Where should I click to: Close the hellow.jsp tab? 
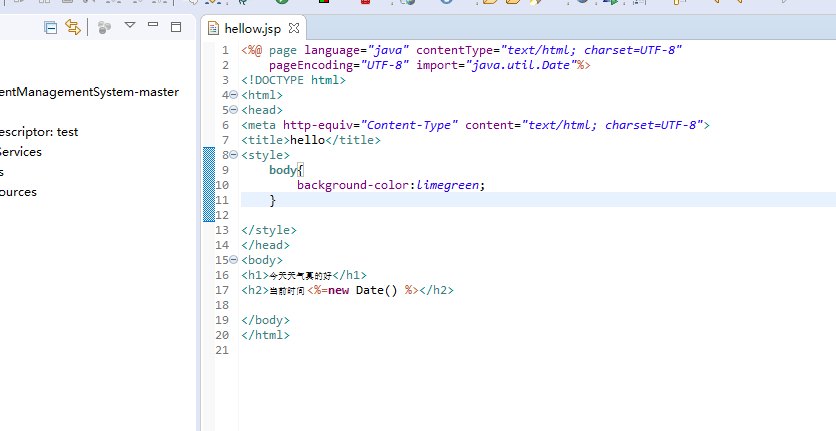294,28
